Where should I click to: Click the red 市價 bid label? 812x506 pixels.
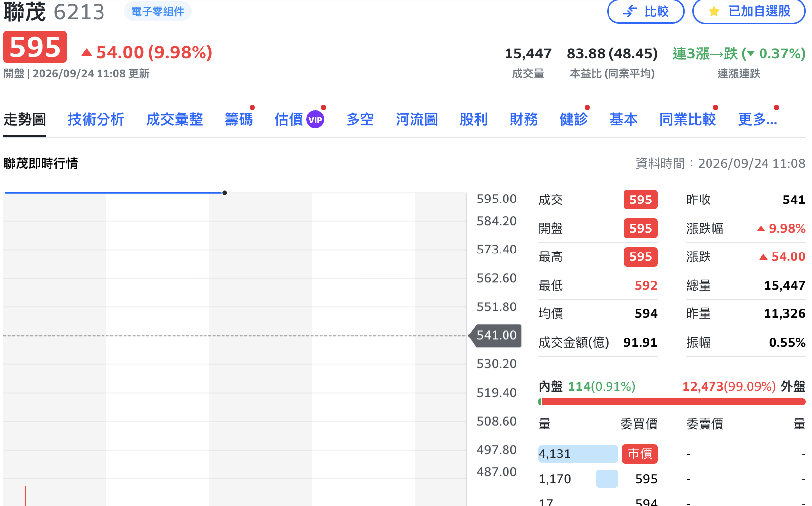coord(640,454)
